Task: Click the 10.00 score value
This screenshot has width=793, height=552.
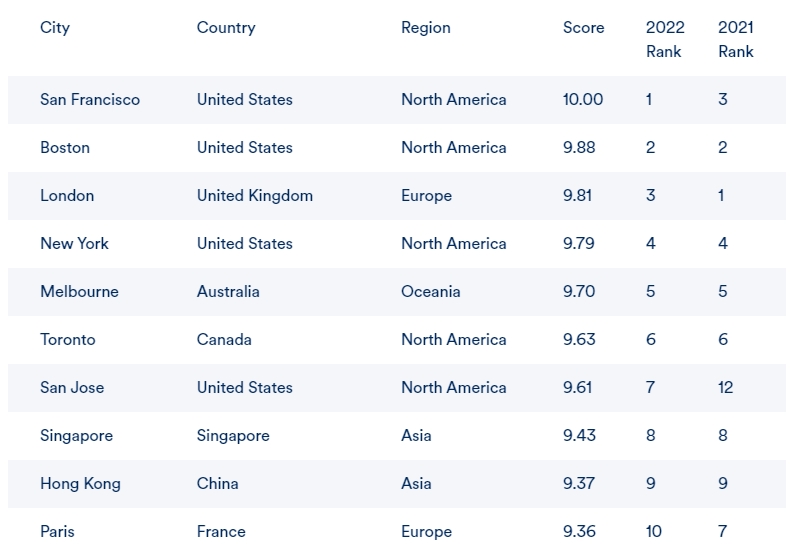Action: point(583,100)
